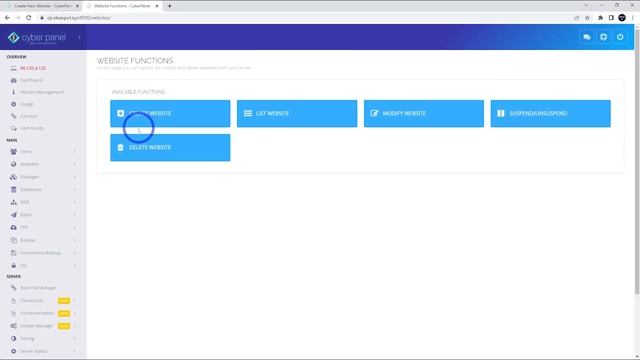This screenshot has width=640, height=360.
Task: Click the Suspend/Unsuspend button
Action: click(x=551, y=113)
